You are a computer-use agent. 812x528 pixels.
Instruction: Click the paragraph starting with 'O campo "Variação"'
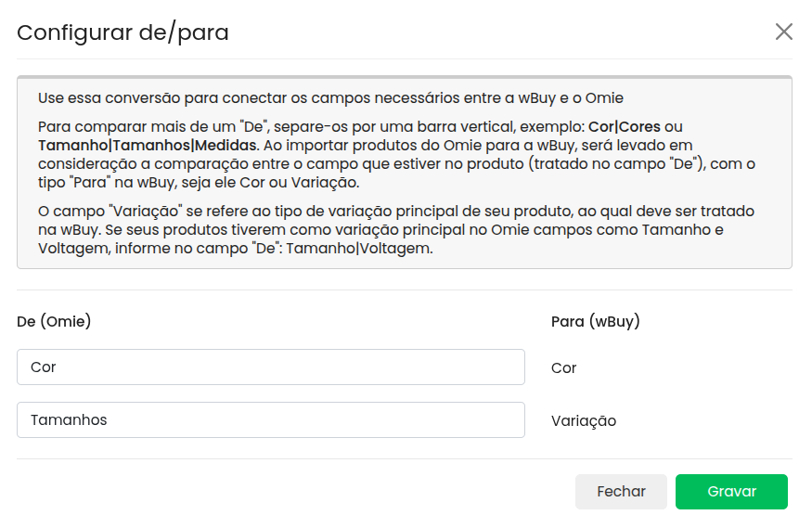[395, 230]
